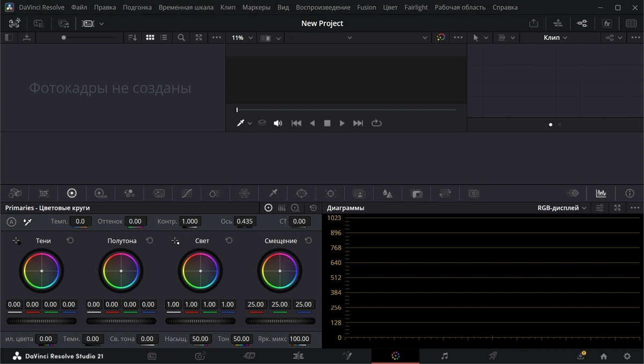The height and width of the screenshot is (364, 644).
Task: Adjust the Тени master wheel slider
Action: (41, 321)
